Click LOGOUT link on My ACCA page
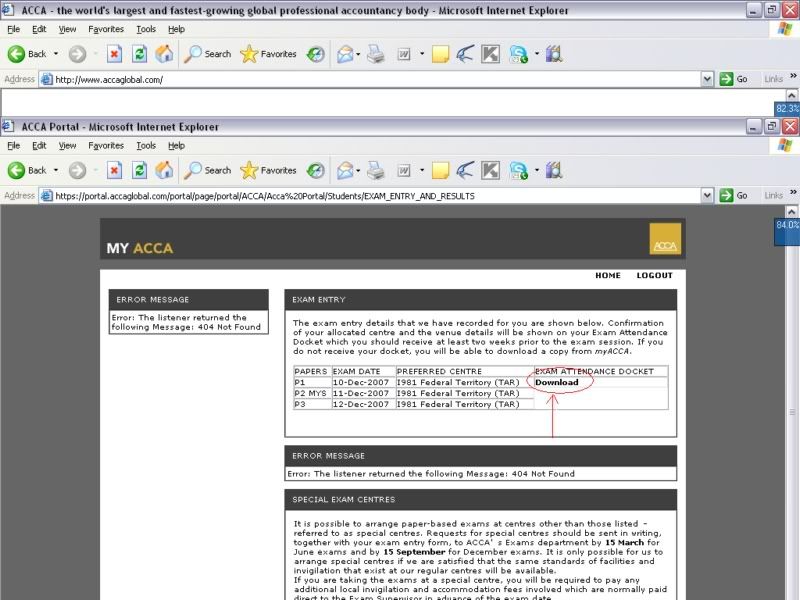Image resolution: width=800 pixels, height=600 pixels. 655,276
